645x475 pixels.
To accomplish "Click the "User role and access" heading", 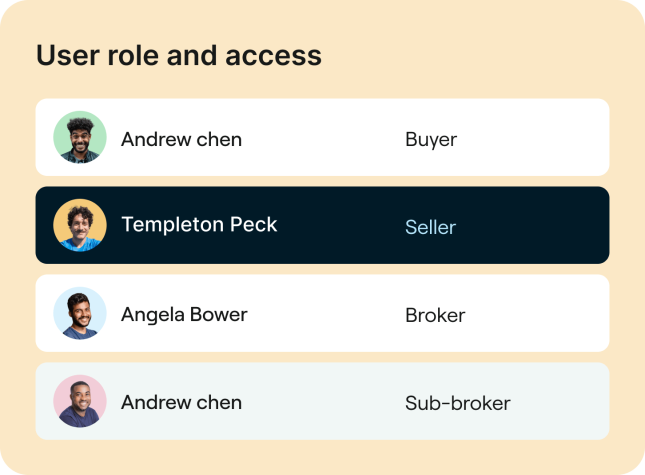I will (179, 55).
